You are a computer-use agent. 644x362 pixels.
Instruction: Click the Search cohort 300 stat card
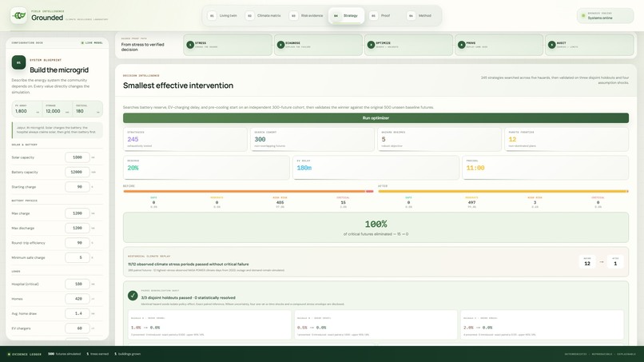[312, 139]
